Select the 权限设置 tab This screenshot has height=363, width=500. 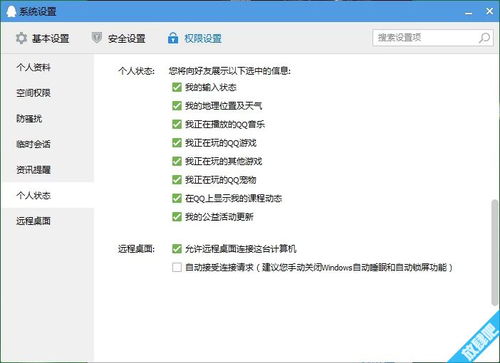[x=195, y=38]
